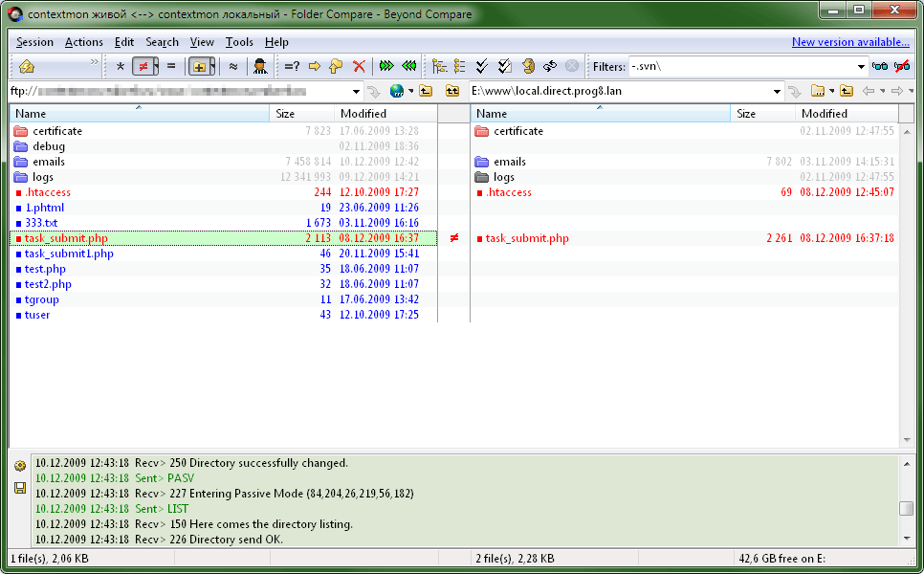Click the log panel scrollbar thumb
The height and width of the screenshot is (574, 924).
click(907, 508)
